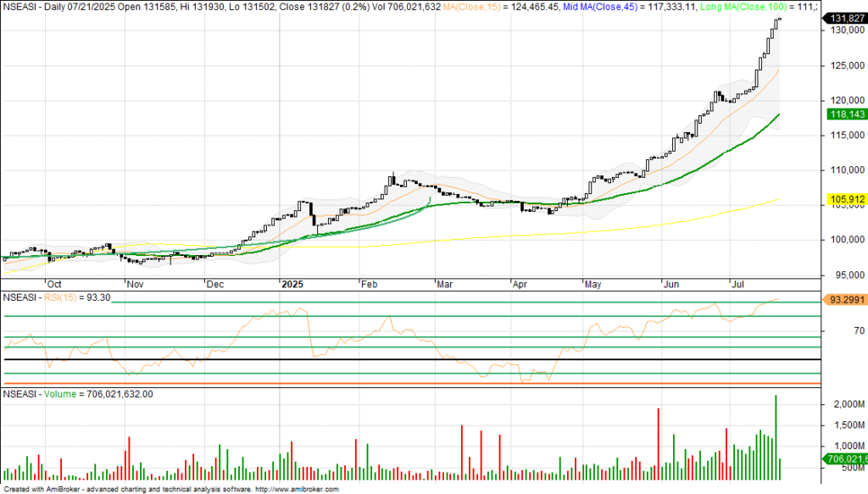Click the green volume value label
Viewport: 868px width, 494px height.
[844, 459]
